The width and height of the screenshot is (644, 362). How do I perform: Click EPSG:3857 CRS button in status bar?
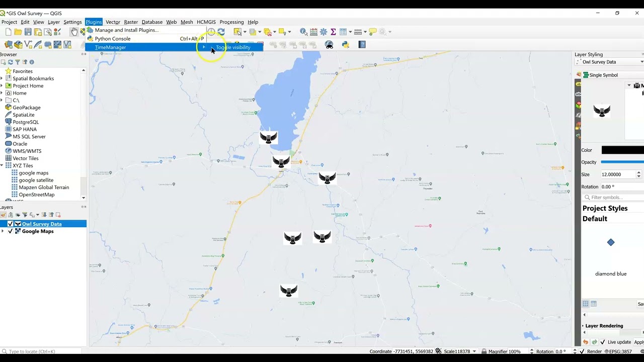pyautogui.click(x=617, y=351)
